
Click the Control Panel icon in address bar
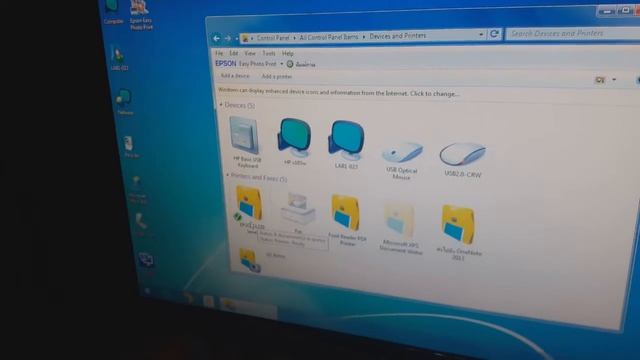click(x=245, y=38)
